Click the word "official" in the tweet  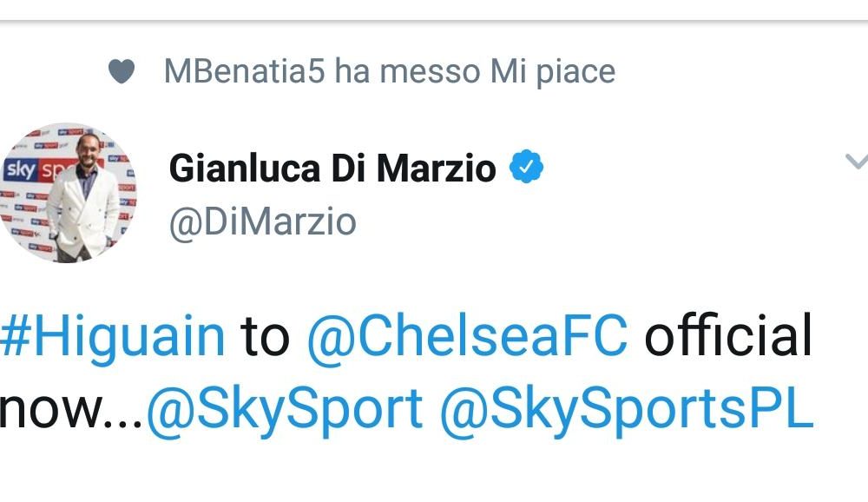727,336
